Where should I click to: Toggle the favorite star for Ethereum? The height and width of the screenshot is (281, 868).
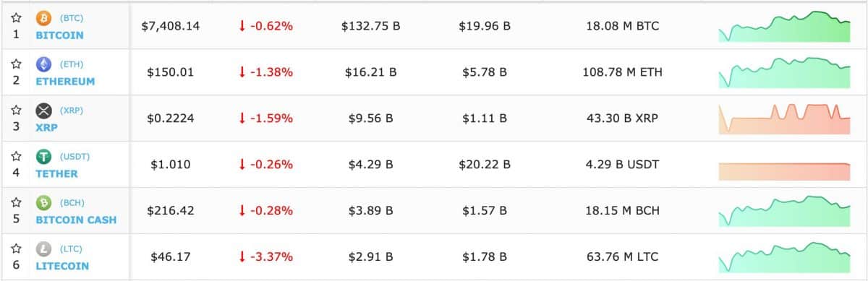[16, 64]
